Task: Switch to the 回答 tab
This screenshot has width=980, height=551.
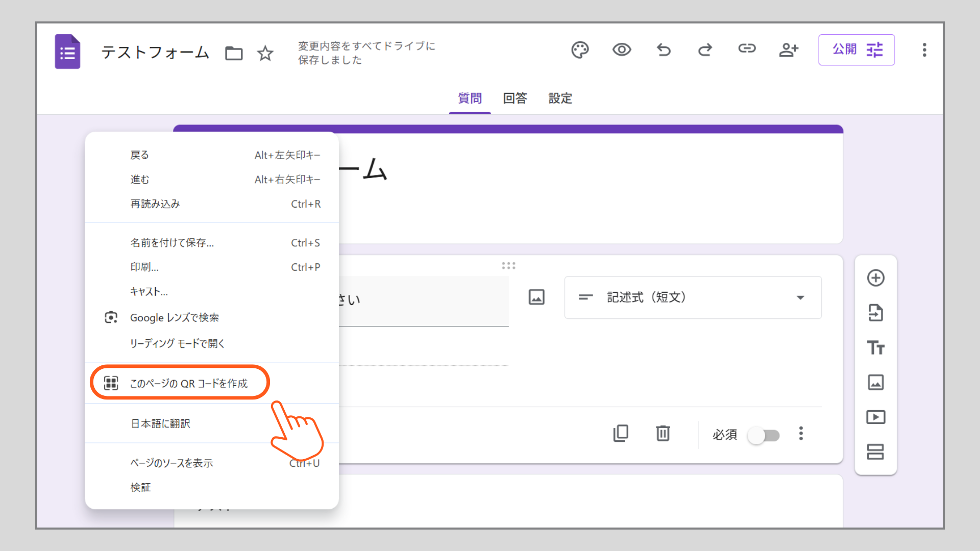Action: [515, 98]
